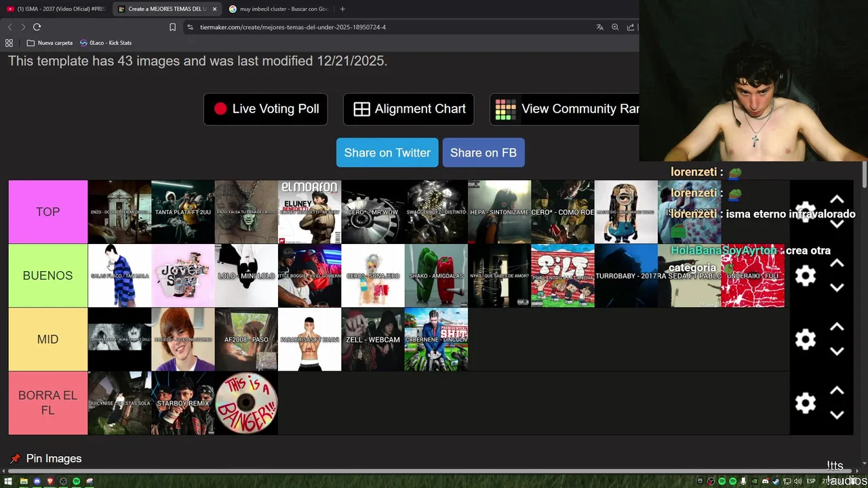Select the CYBERNENE - LINCOLN thumbnail
Image resolution: width=868 pixels, height=488 pixels.
[436, 340]
